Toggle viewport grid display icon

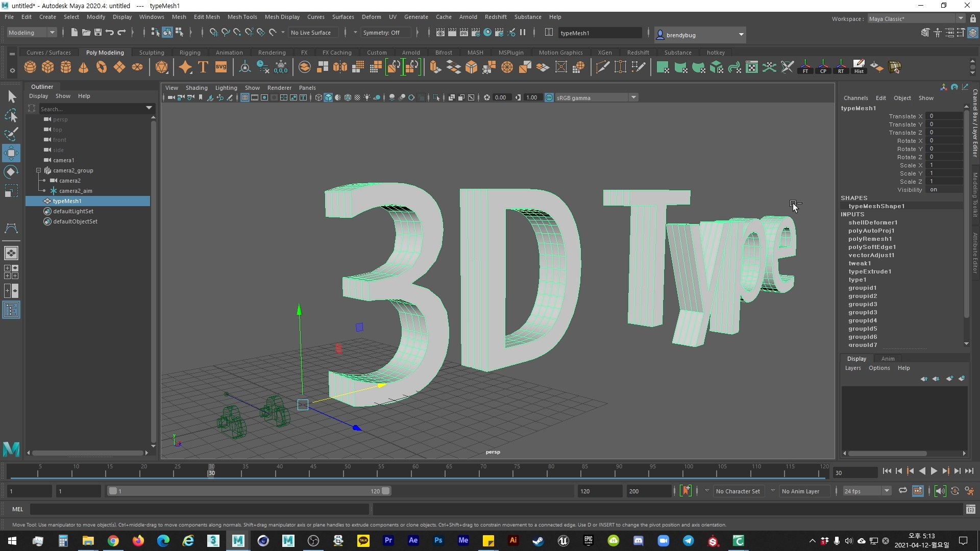click(x=245, y=97)
